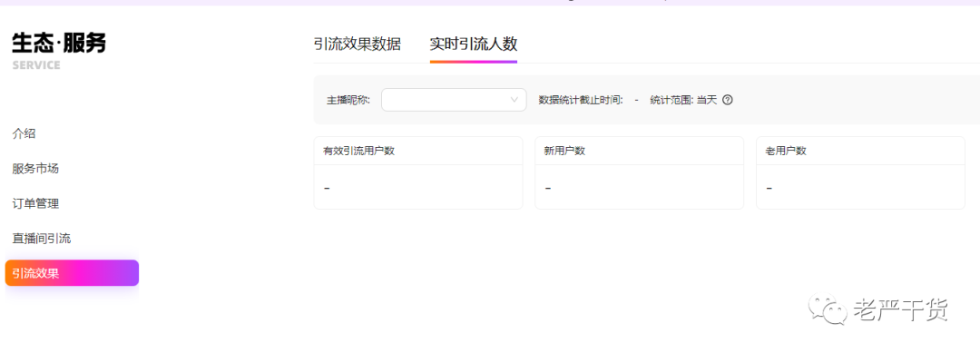The height and width of the screenshot is (353, 980).
Task: Click the 有效引流用户数 card title
Action: click(358, 151)
